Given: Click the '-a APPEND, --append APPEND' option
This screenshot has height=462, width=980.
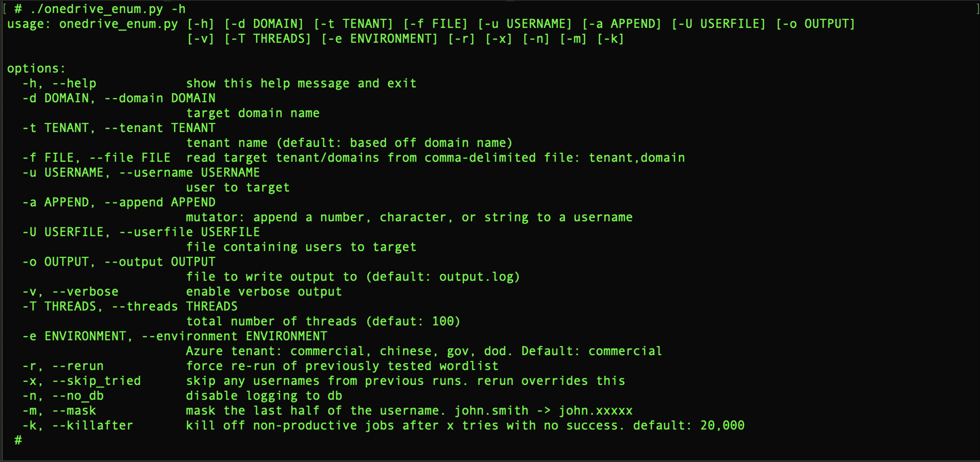Looking at the screenshot, I should point(119,203).
